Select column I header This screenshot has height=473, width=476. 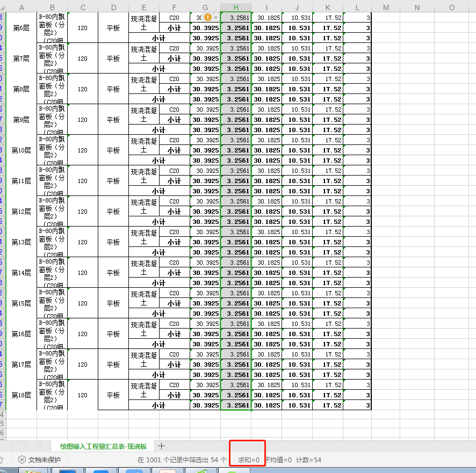click(x=266, y=8)
